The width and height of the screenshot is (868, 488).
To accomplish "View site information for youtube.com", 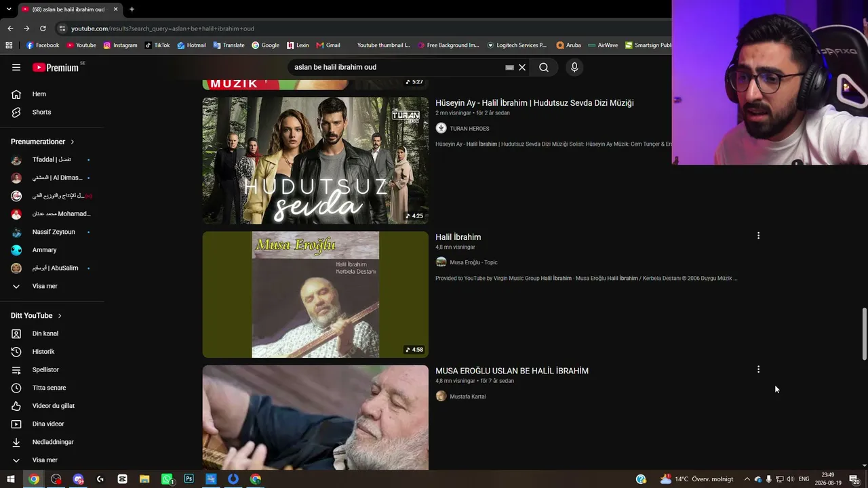I will click(62, 28).
